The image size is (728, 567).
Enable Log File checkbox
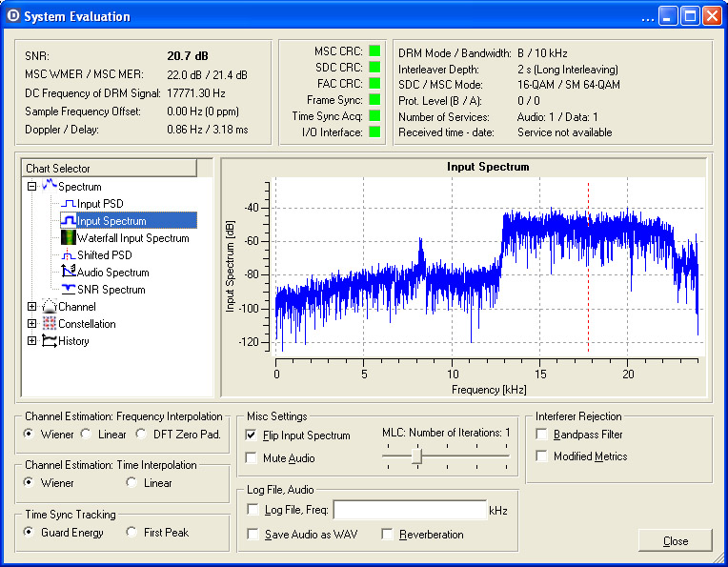(253, 510)
